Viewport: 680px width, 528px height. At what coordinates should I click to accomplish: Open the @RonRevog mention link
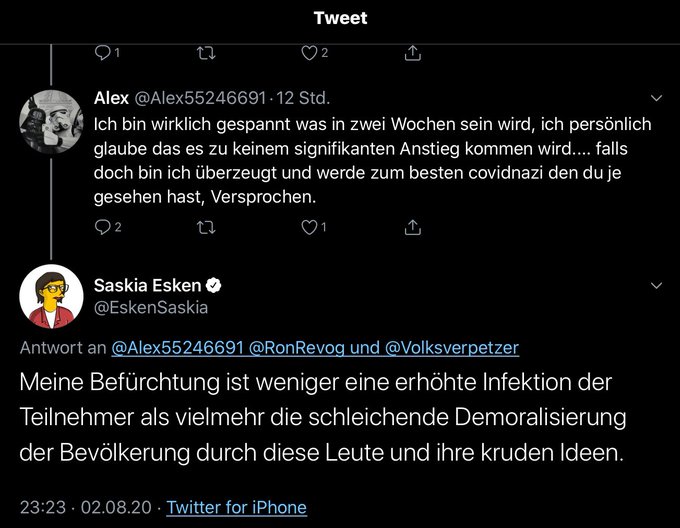(300, 348)
